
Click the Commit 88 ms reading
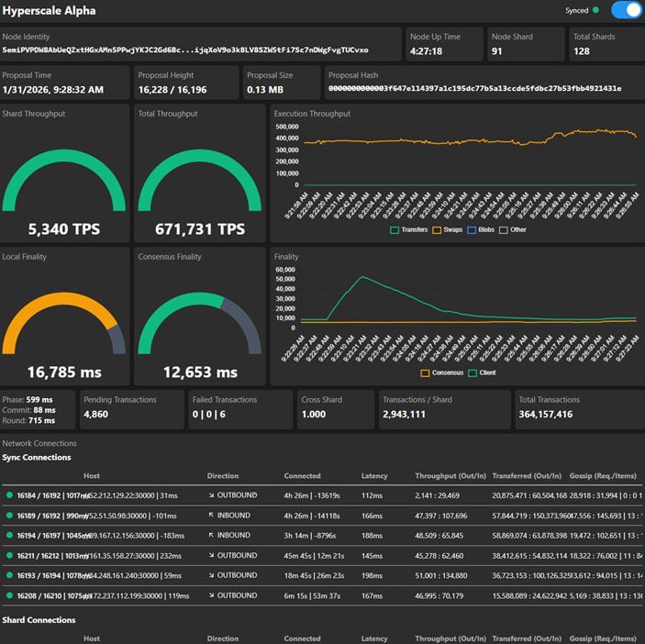point(28,410)
